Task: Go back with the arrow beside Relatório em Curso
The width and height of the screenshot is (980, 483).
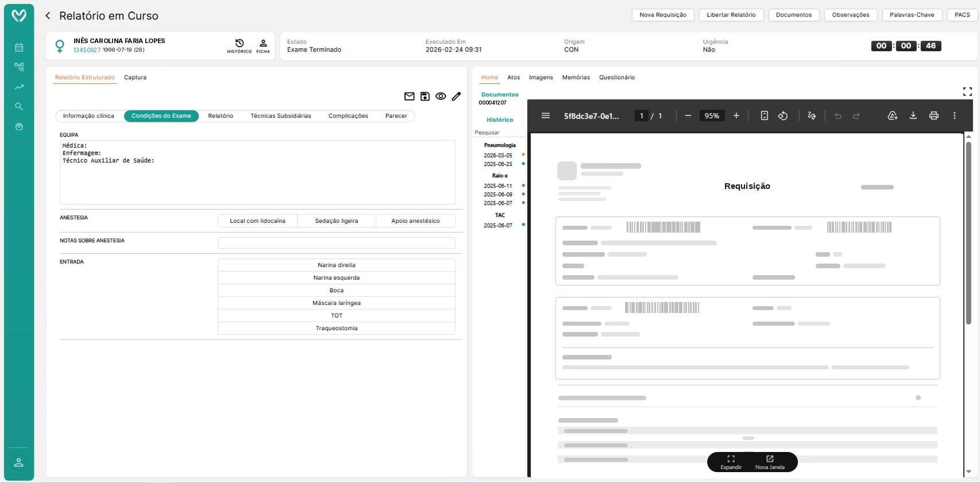Action: point(48,16)
